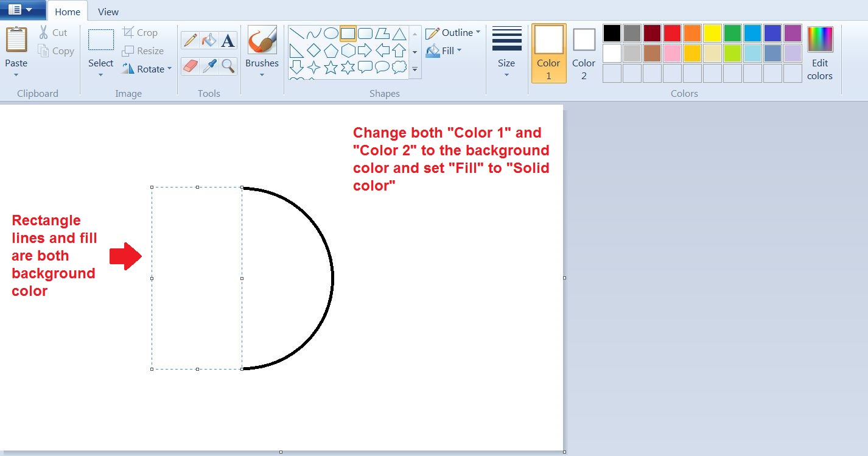868x456 pixels.
Task: Switch to the Home tab
Action: [x=68, y=12]
